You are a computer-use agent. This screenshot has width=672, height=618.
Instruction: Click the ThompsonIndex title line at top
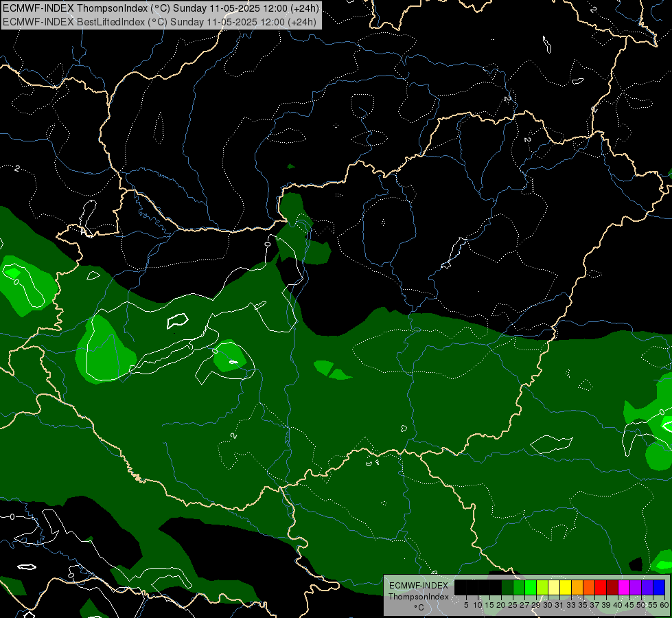(x=161, y=8)
